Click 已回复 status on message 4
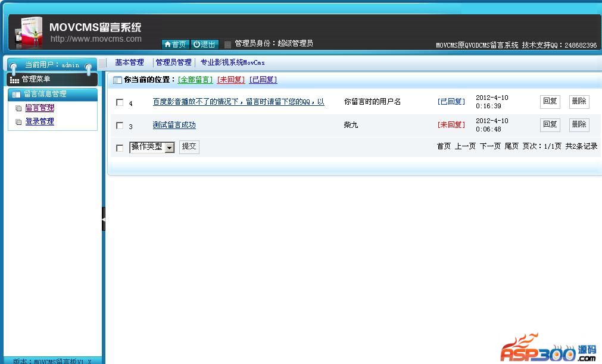Screen dimensions: 602x364 (451, 102)
